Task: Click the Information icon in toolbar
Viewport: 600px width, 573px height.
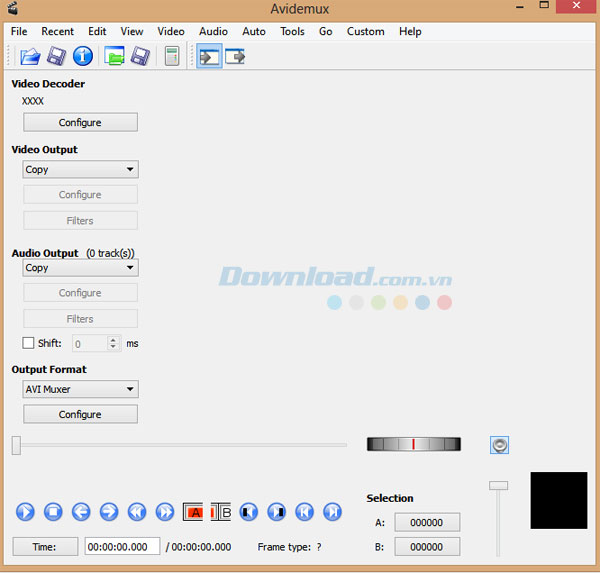Action: (x=83, y=56)
